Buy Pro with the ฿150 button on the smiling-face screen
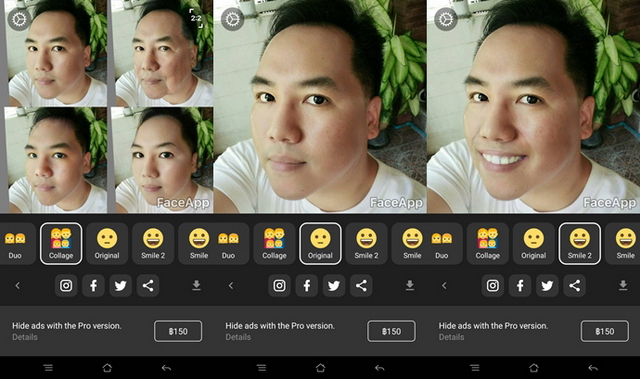This screenshot has width=640, height=379. tap(605, 331)
